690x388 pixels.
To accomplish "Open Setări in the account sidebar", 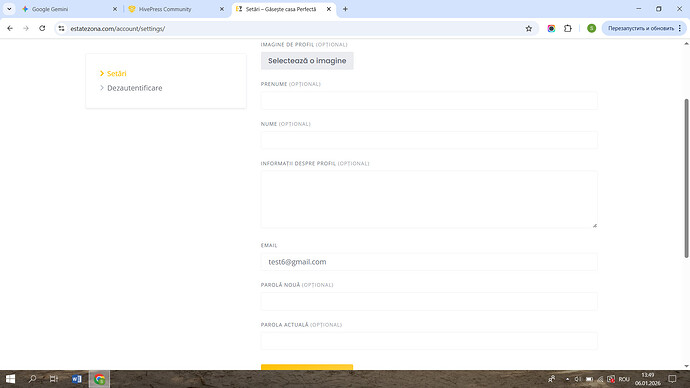I will pyautogui.click(x=117, y=73).
